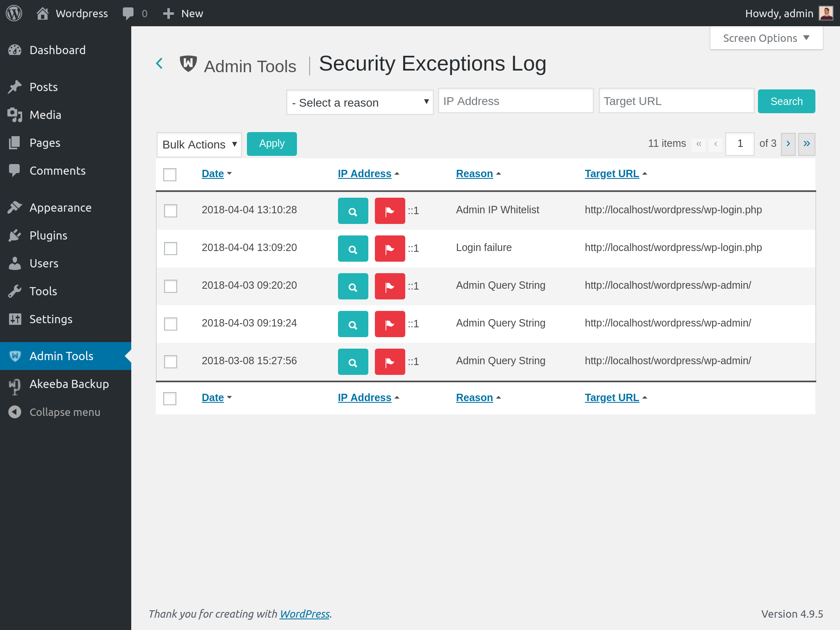Click red flag on Login failure row

tap(390, 249)
